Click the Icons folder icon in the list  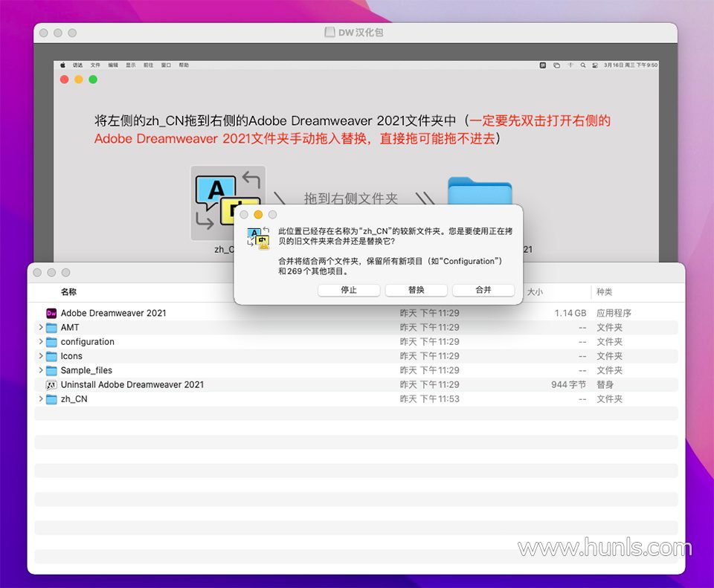[51, 356]
